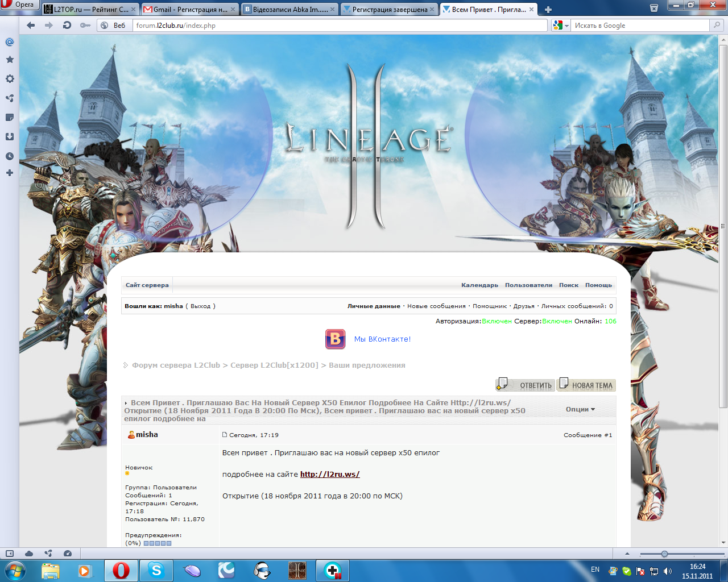This screenshot has height=582, width=728.
Task: Open Mail panel in Opera sidebar
Action: point(9,41)
